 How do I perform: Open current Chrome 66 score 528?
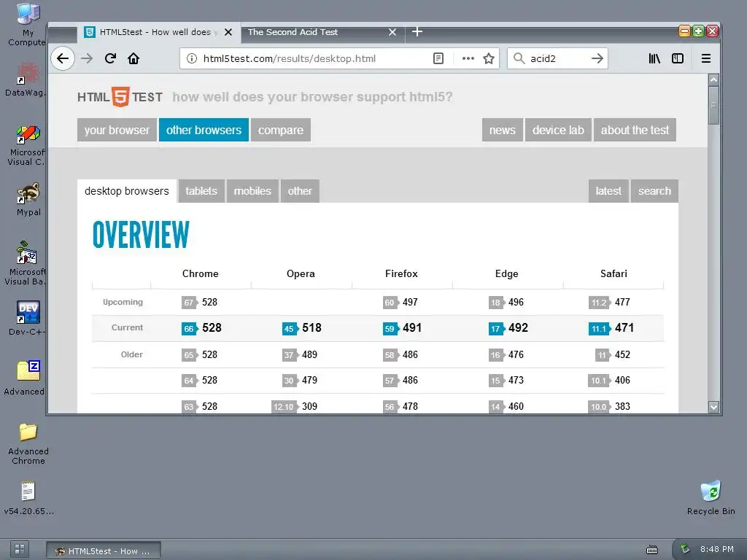[201, 327]
